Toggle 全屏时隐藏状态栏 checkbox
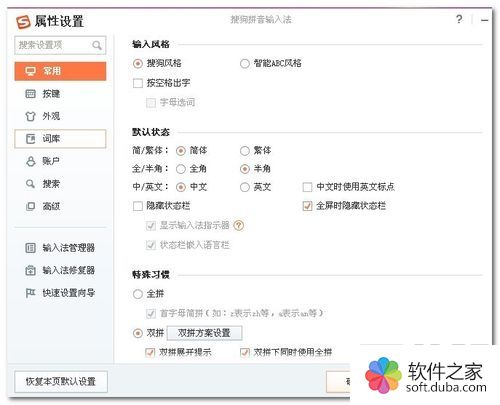This screenshot has width=500, height=405. click(x=307, y=206)
